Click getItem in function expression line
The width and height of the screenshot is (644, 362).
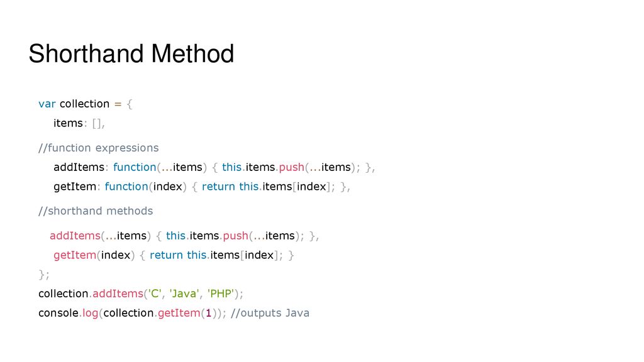75,186
